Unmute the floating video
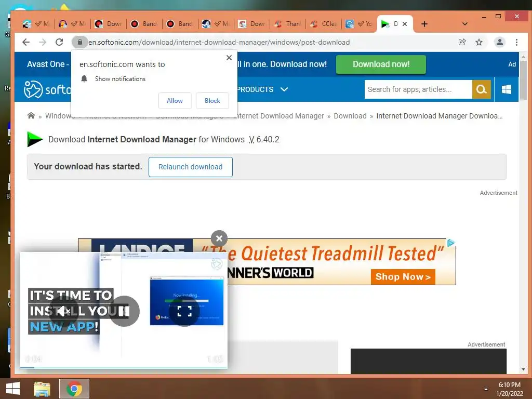 [63, 311]
